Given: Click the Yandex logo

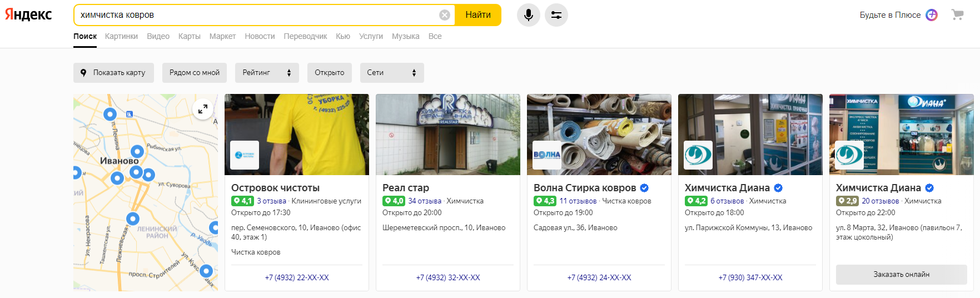Looking at the screenshot, I should [28, 15].
